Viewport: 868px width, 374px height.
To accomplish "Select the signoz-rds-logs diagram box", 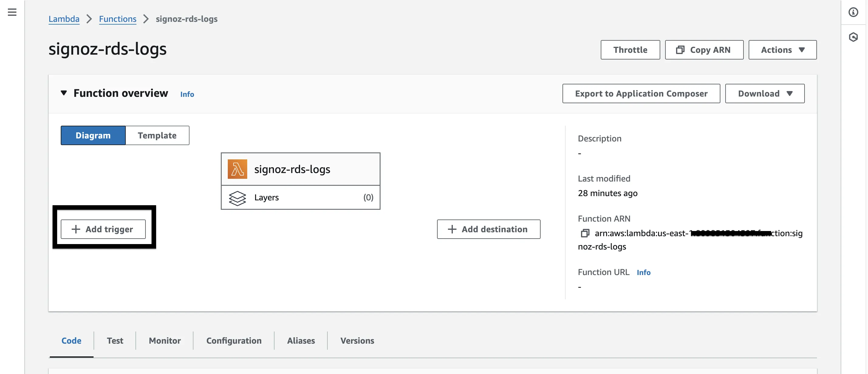I will [x=301, y=169].
